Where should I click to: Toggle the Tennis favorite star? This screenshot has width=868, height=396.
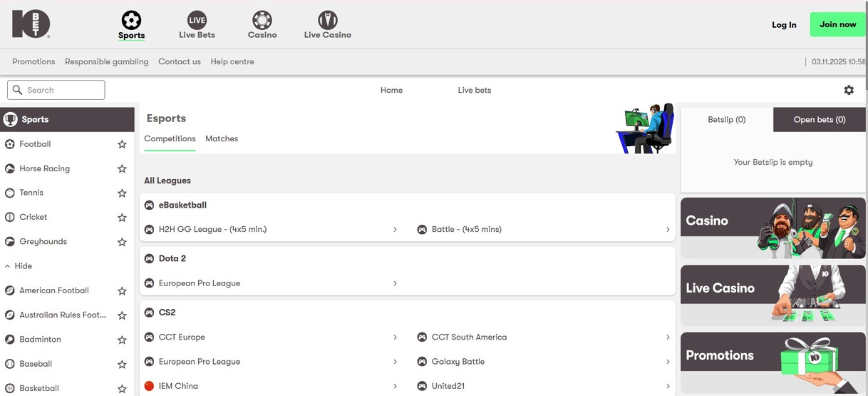tap(122, 193)
